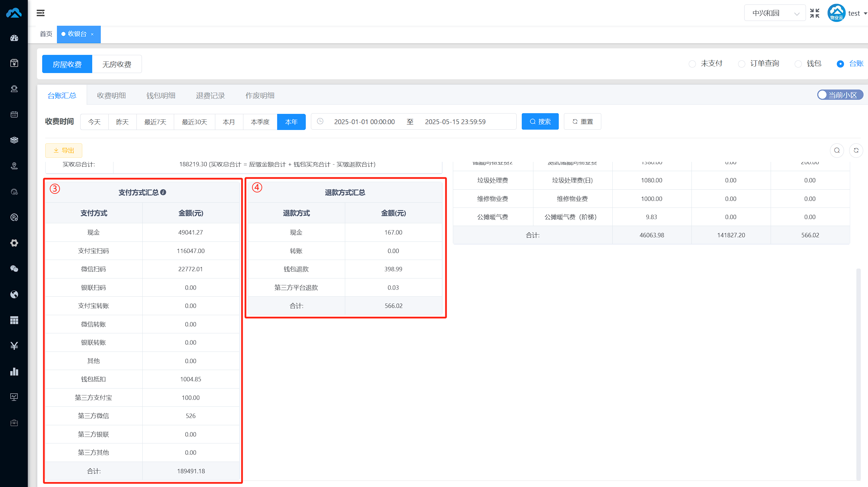The height and width of the screenshot is (487, 868).
Task: Open the lock-clock sidebar icon
Action: (x=14, y=192)
